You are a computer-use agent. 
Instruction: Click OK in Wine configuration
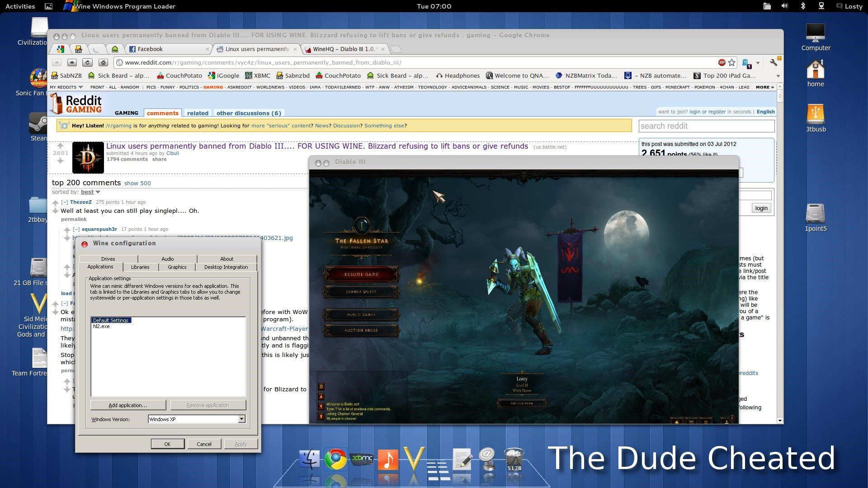point(167,444)
